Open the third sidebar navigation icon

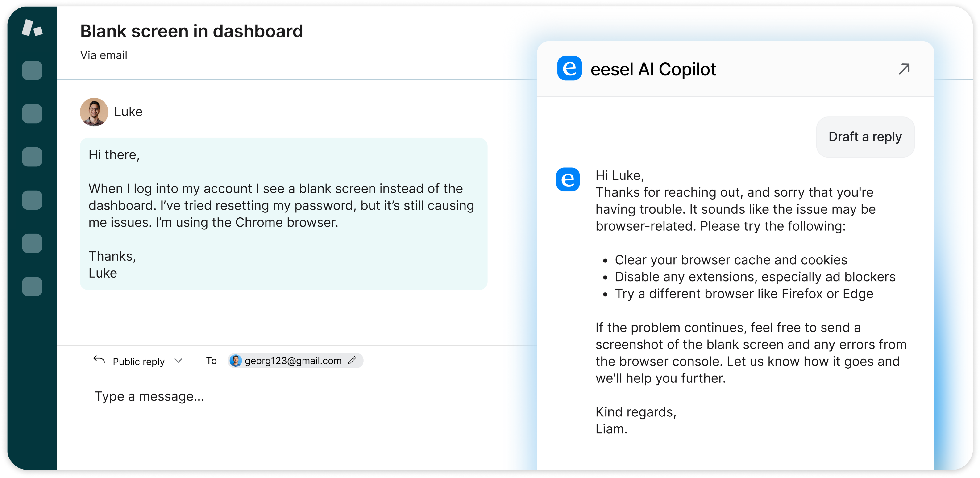pos(32,156)
